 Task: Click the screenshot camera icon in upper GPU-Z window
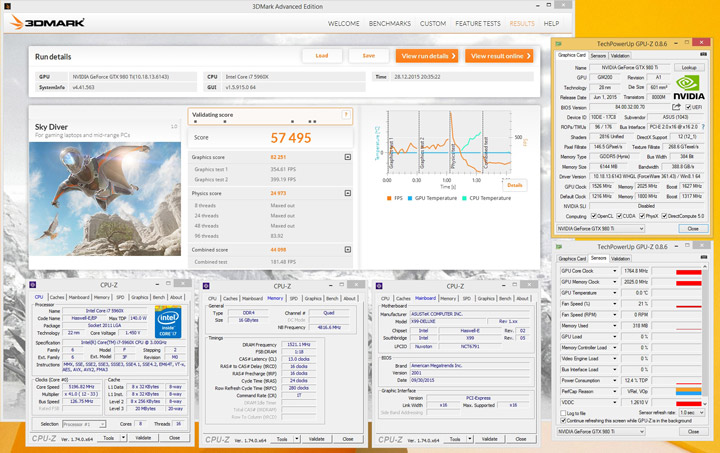click(x=703, y=54)
